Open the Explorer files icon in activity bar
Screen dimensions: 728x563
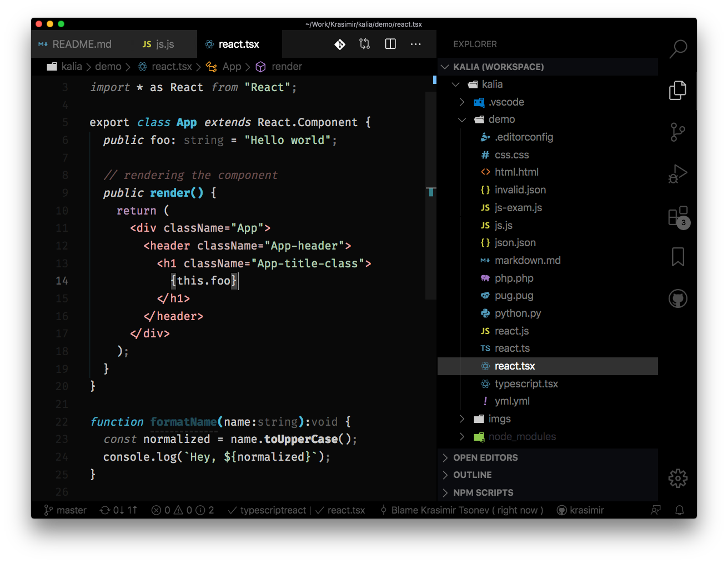click(x=677, y=91)
